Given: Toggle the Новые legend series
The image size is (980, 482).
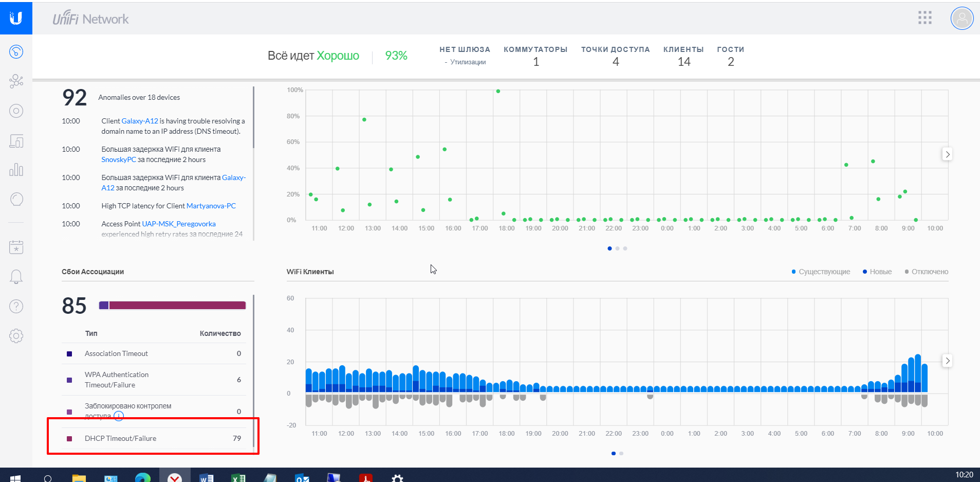Looking at the screenshot, I should [877, 272].
